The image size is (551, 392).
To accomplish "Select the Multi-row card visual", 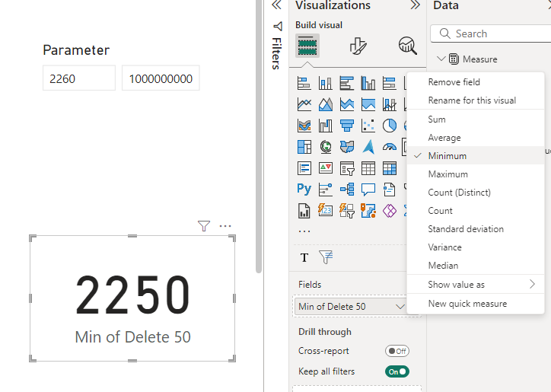I will coord(304,168).
